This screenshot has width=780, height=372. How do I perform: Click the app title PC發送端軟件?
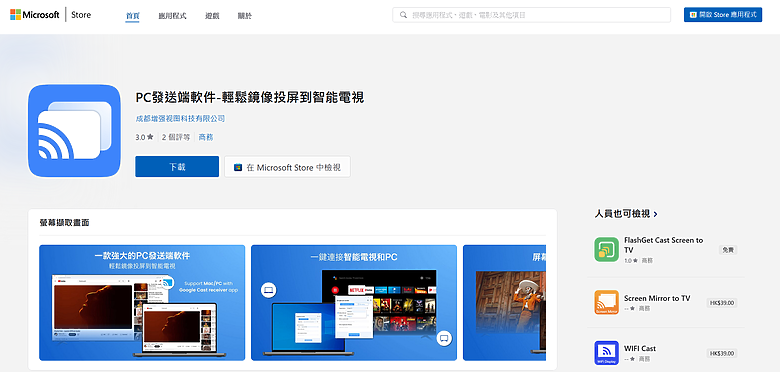[x=250, y=97]
